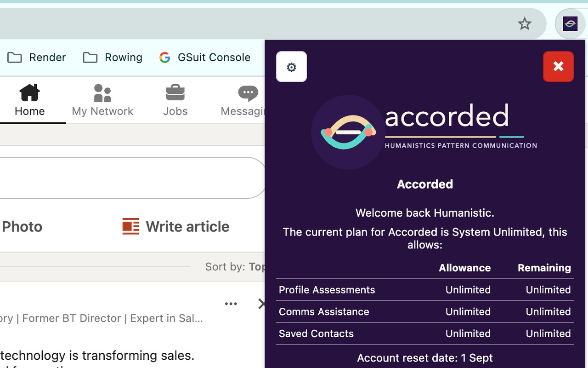
Task: Click the Write article icon
Action: (130, 226)
